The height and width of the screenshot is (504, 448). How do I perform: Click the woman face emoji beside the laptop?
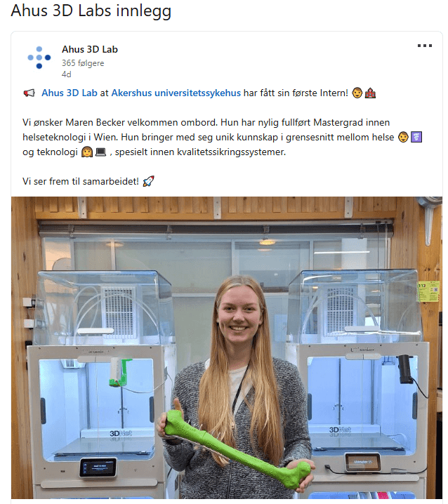(x=87, y=152)
